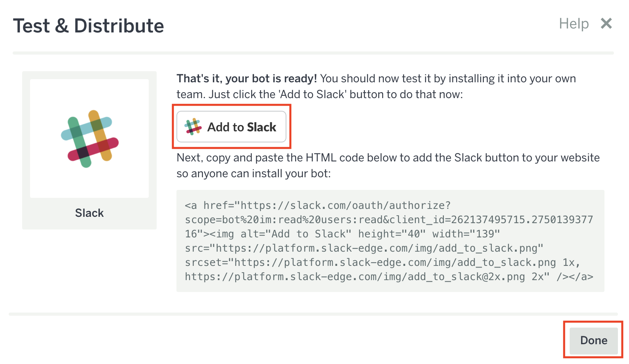
Task: Click the Slack label under the logo
Action: (89, 213)
